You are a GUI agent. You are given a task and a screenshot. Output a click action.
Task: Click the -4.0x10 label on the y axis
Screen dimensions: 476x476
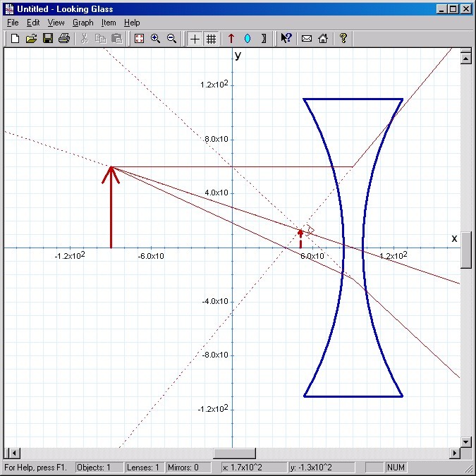coord(215,301)
